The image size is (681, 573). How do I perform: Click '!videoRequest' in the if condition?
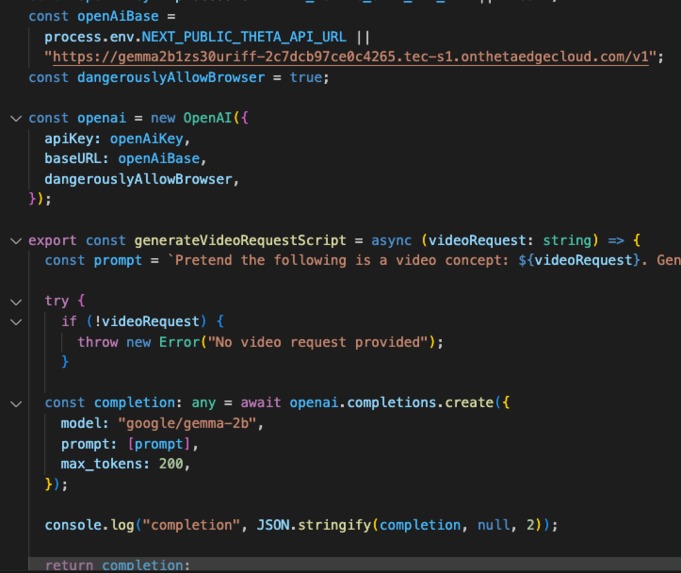(146, 321)
